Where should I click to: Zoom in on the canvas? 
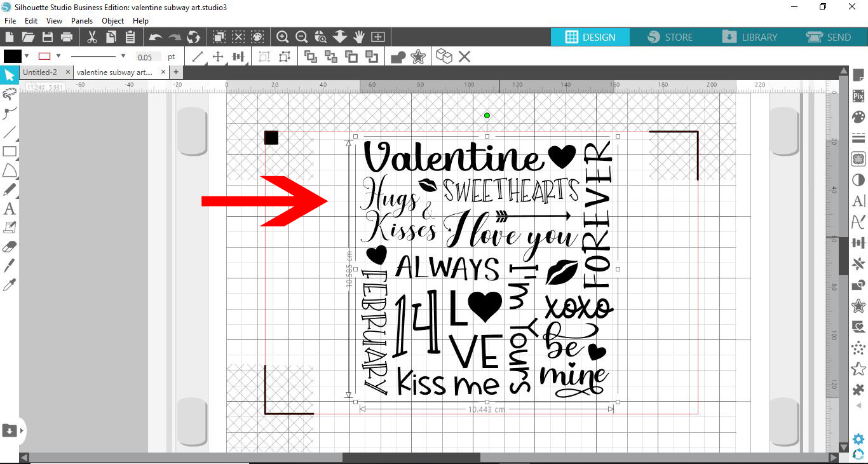click(283, 37)
